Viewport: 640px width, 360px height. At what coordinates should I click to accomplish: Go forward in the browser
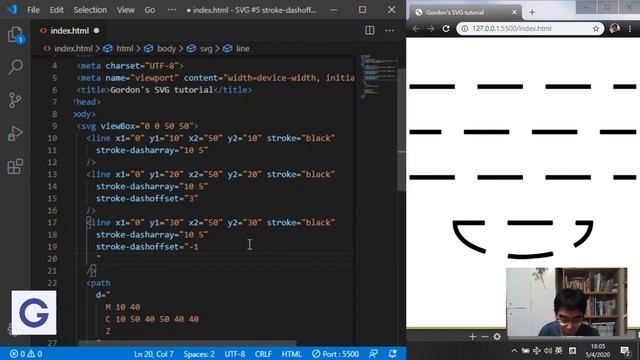tap(431, 29)
